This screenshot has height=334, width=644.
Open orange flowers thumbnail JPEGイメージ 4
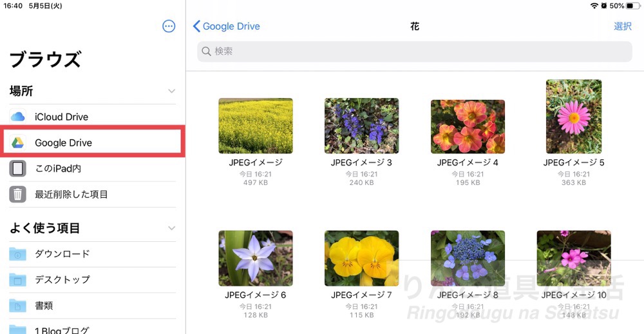point(468,126)
